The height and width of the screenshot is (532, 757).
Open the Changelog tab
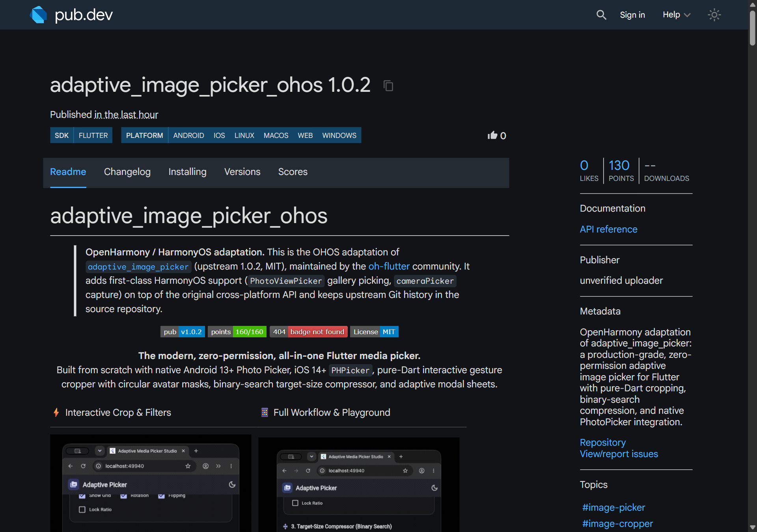click(x=127, y=172)
